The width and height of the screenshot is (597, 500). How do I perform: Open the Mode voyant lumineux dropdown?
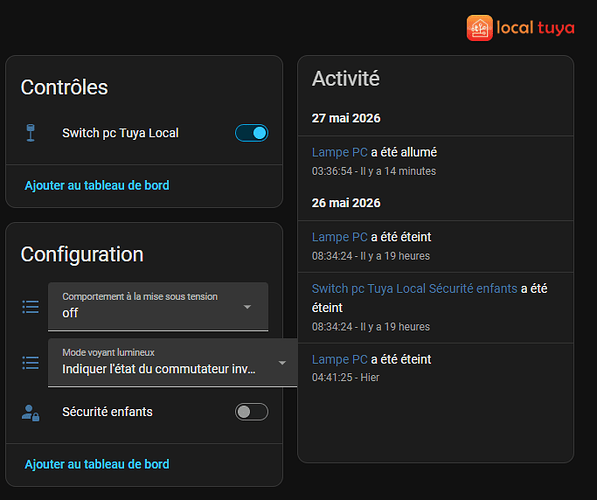click(x=172, y=363)
